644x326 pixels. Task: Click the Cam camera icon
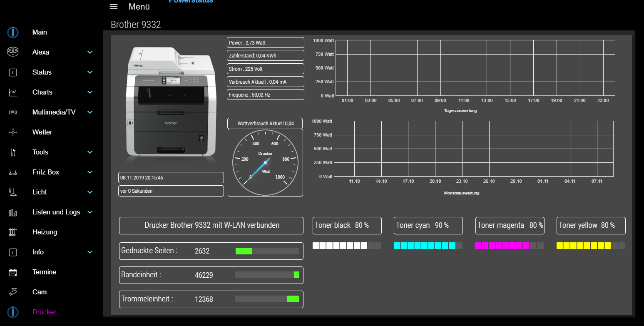click(13, 292)
